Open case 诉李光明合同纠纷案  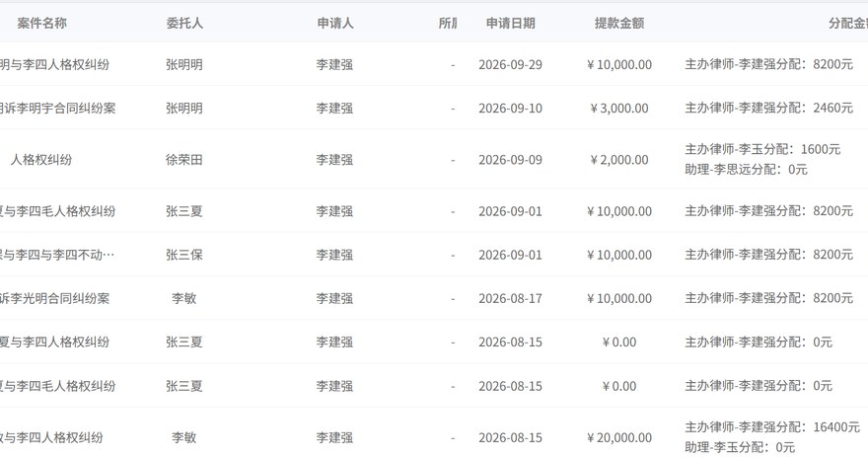pos(54,298)
